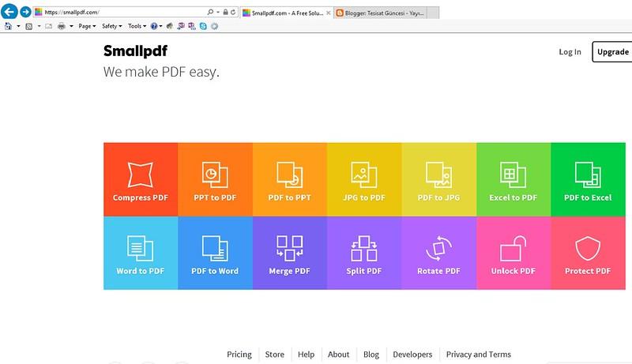The width and height of the screenshot is (632, 364).
Task: Expand the Page dropdown menu
Action: [x=87, y=26]
